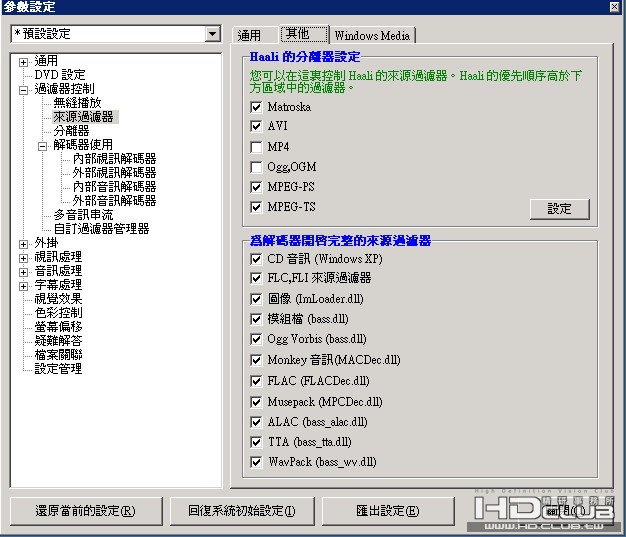Open 內部視訊解碼器 settings
Image resolution: width=626 pixels, height=537 pixels.
[x=115, y=159]
